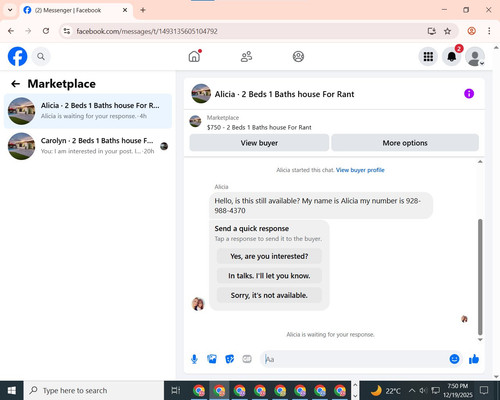The image size is (500, 400).
Task: Close the Messenger | Facebook tab
Action: pyautogui.click(x=125, y=10)
